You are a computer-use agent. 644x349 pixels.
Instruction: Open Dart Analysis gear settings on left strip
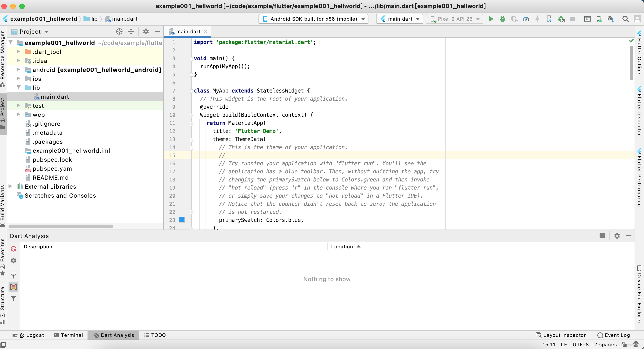click(13, 261)
